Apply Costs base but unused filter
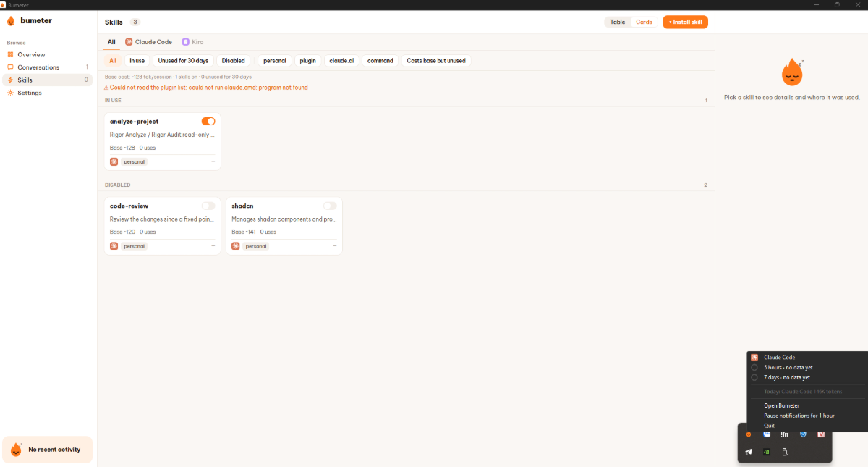The image size is (868, 467). (x=436, y=61)
